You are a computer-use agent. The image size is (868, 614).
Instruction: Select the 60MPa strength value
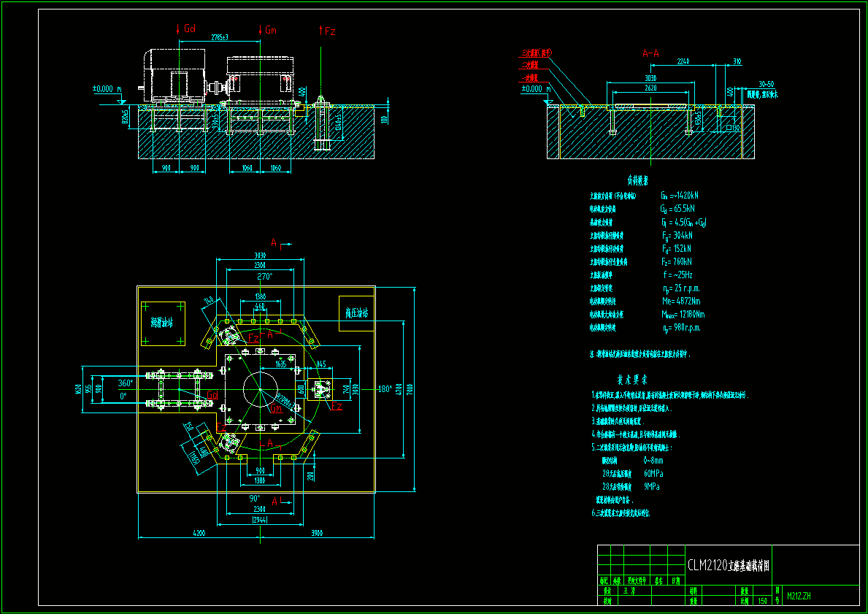[653, 473]
